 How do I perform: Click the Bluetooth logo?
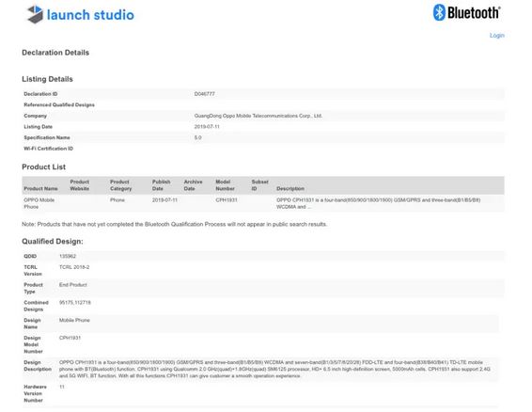466,12
